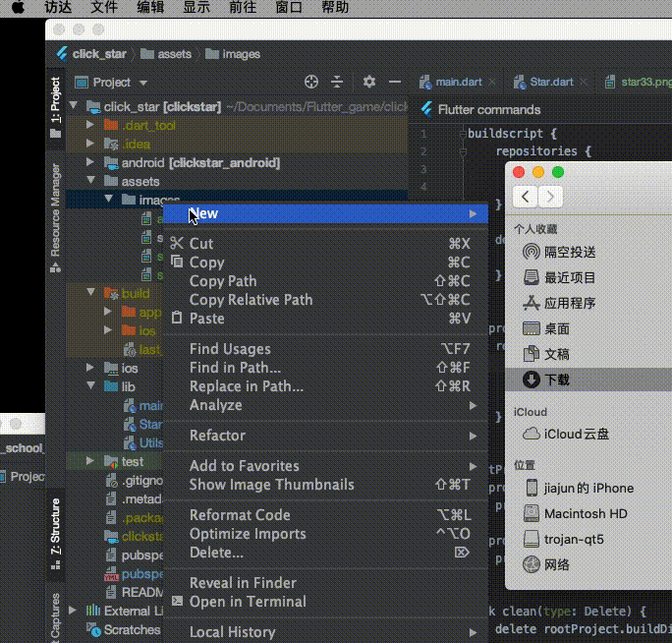Click the Scratches and Consoles icon
This screenshot has width=672, height=643.
point(94,629)
